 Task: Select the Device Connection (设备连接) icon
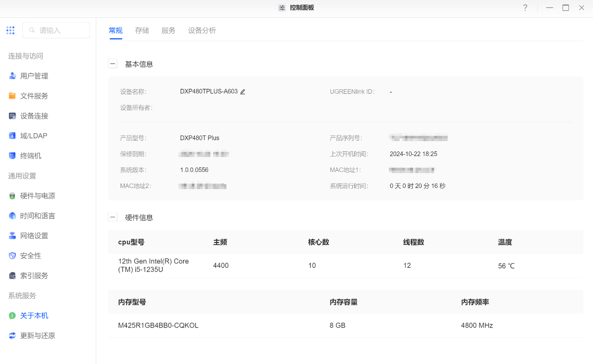[x=13, y=116]
